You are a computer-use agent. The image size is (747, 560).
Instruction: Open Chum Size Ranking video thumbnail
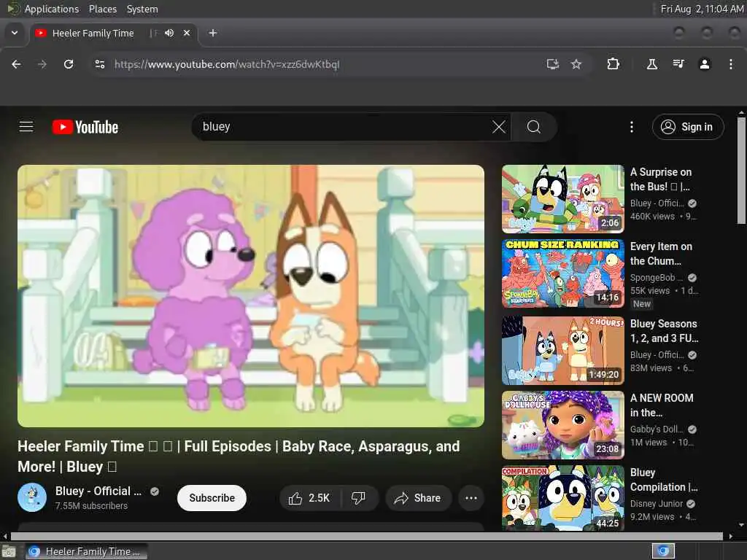563,273
